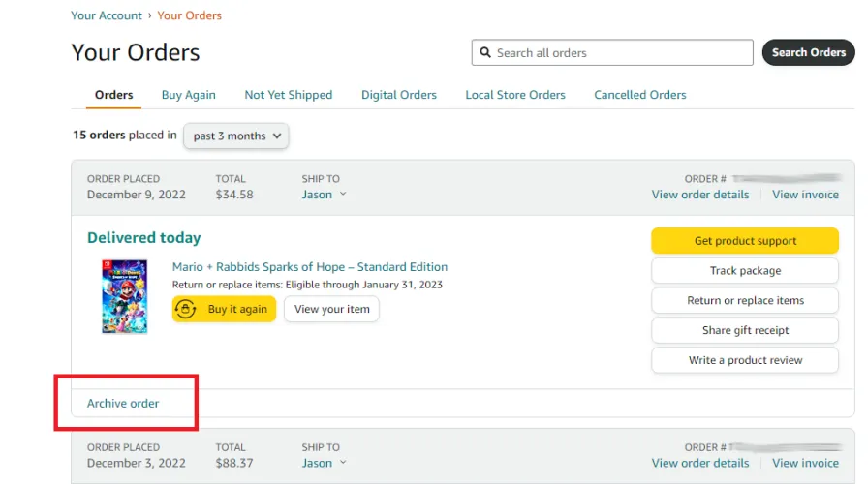Open Write a product review
The image size is (868, 484).
(744, 360)
